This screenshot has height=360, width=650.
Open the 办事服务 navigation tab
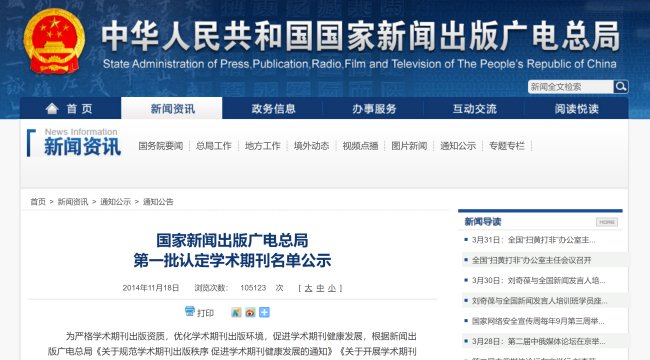tap(374, 108)
